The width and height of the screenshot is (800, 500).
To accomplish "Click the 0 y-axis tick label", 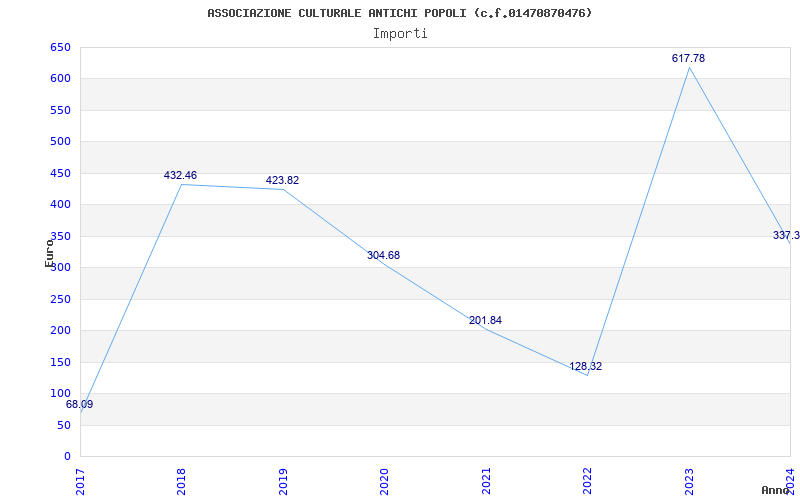I will (x=67, y=456).
